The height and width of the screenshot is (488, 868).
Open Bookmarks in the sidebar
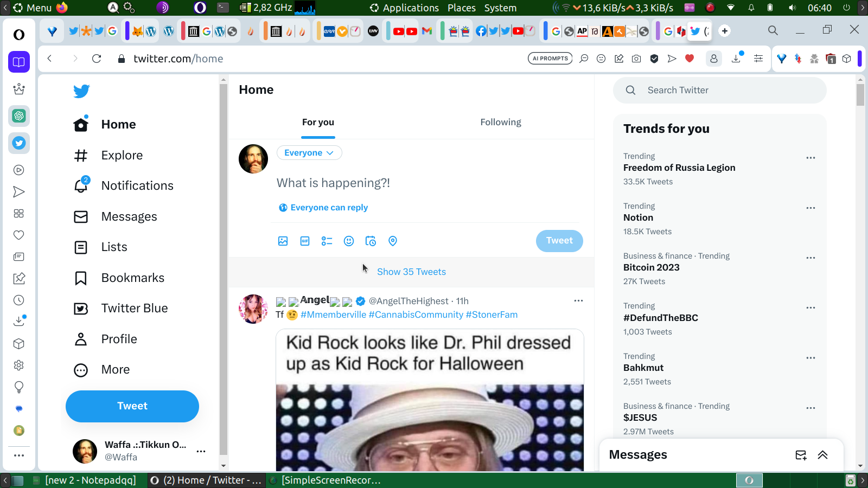(x=119, y=278)
